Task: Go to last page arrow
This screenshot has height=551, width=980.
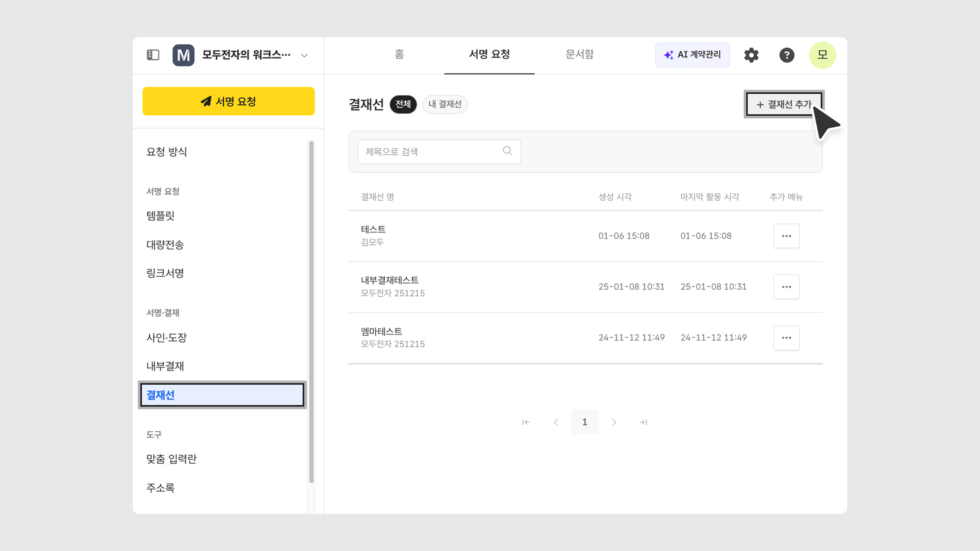Action: click(x=643, y=422)
